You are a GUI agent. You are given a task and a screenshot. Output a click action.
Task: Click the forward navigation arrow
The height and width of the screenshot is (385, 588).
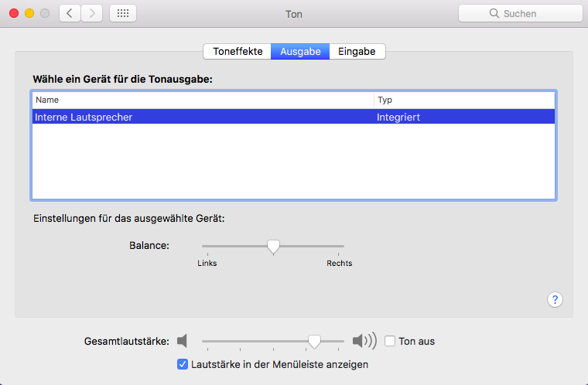(91, 13)
